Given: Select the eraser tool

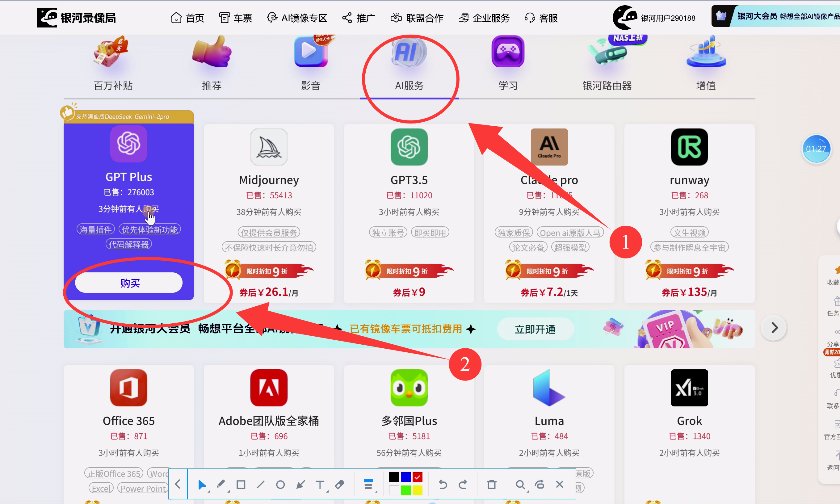Looking at the screenshot, I should coord(339,484).
